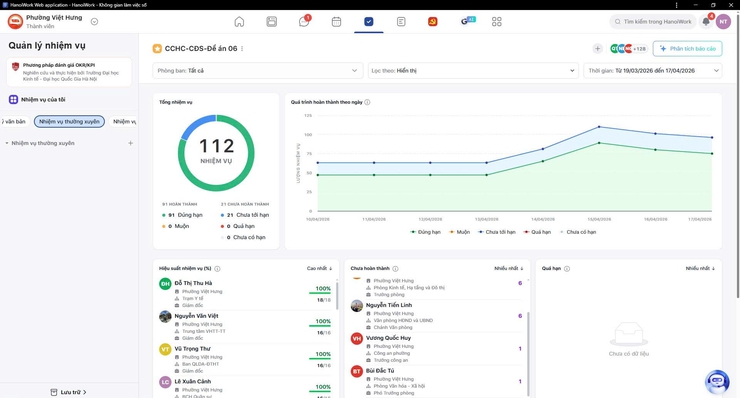Viewport: 740px width, 398px height.
Task: Open the red party flag icon
Action: (432, 22)
